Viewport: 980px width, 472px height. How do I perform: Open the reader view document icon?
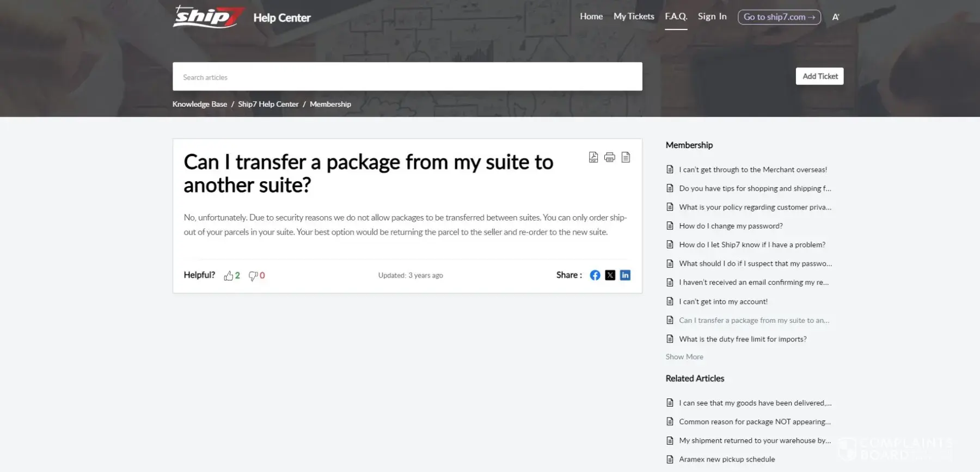point(626,157)
